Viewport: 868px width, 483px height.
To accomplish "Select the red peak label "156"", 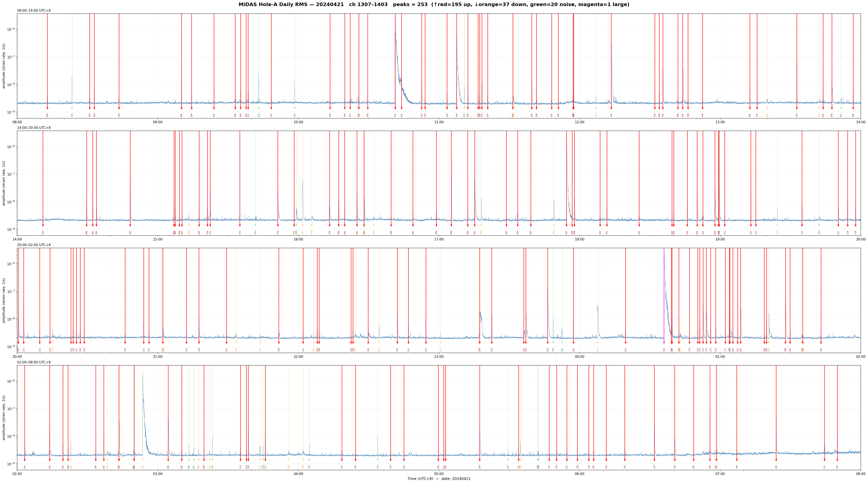I will [x=492, y=350].
